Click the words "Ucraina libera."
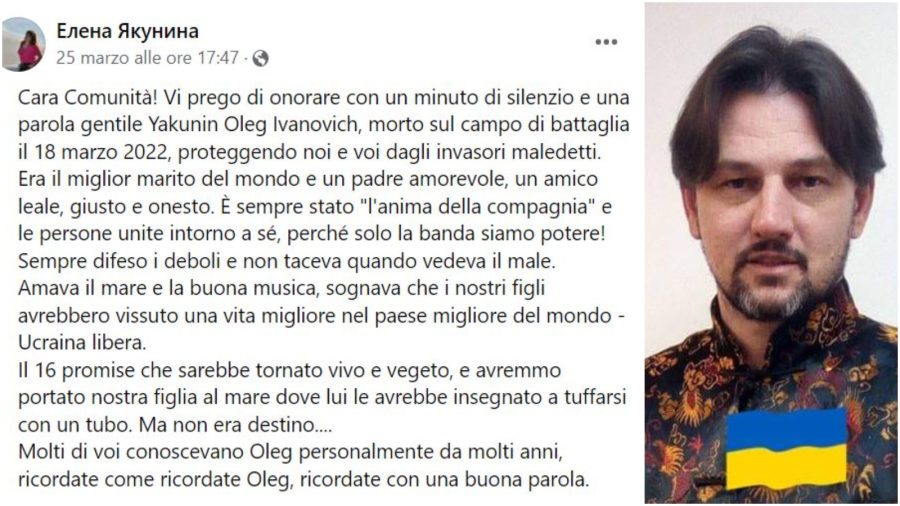The width and height of the screenshot is (900, 506). [82, 343]
